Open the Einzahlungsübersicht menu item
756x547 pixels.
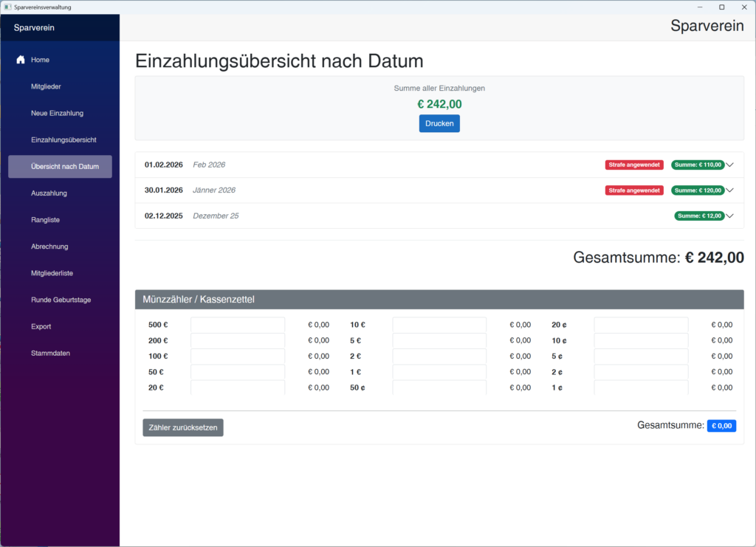coord(63,140)
